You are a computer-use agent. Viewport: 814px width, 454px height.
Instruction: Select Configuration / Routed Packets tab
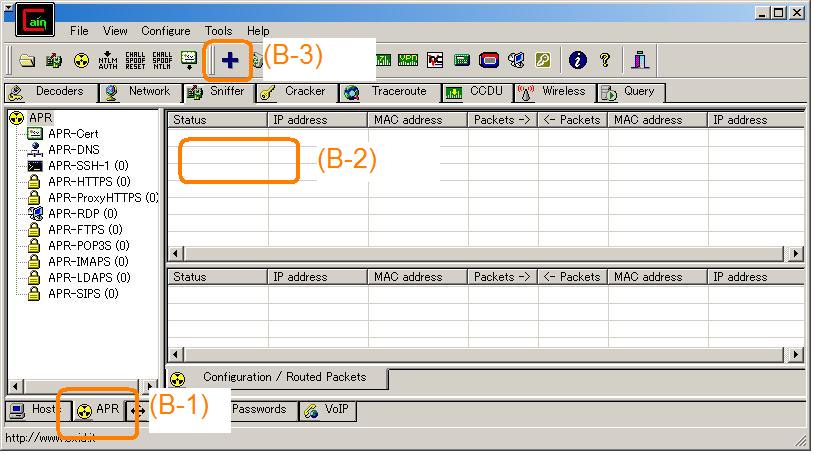pos(277,378)
